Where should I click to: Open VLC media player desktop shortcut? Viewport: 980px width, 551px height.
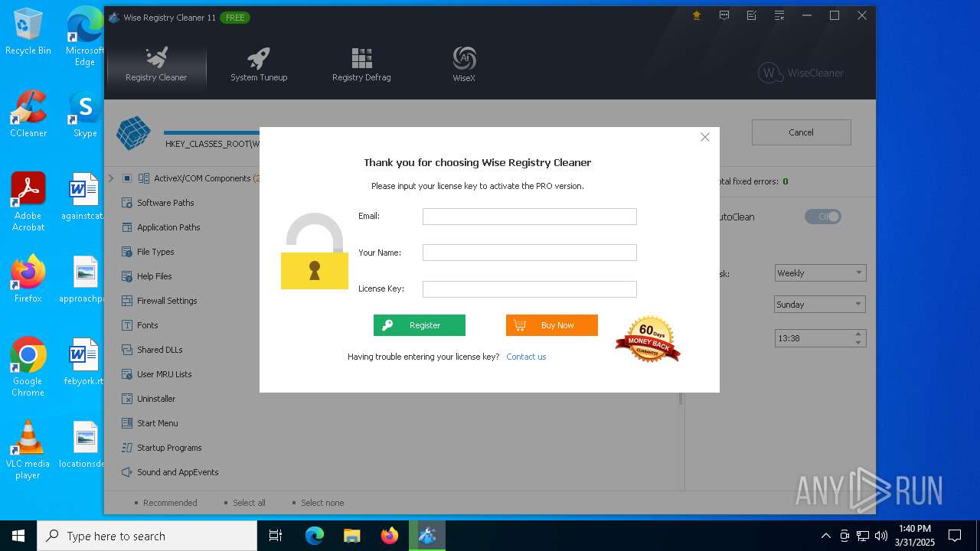(x=28, y=450)
